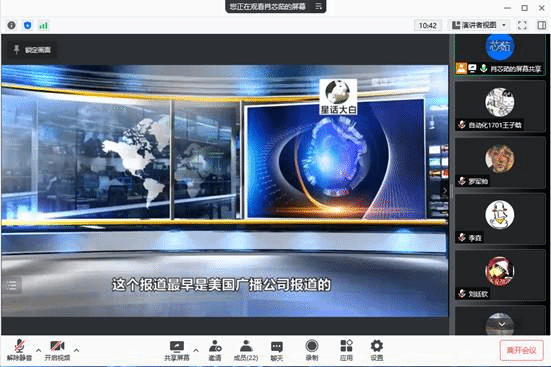Open the meeting info icon
This screenshot has width=551, height=367.
click(x=12, y=25)
